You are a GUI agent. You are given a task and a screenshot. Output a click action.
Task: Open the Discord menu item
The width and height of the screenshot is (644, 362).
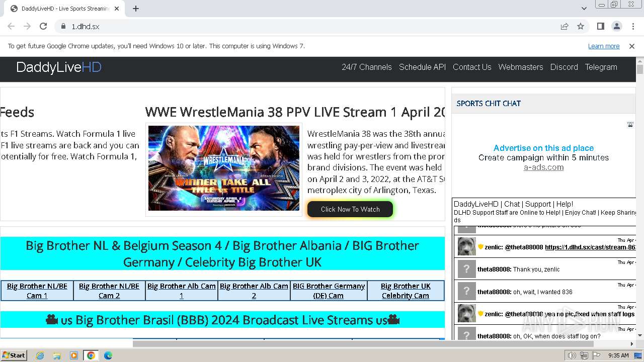pyautogui.click(x=564, y=67)
